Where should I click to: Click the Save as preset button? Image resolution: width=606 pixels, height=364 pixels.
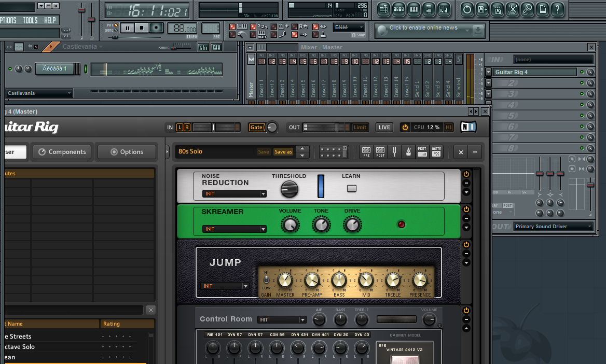point(283,152)
